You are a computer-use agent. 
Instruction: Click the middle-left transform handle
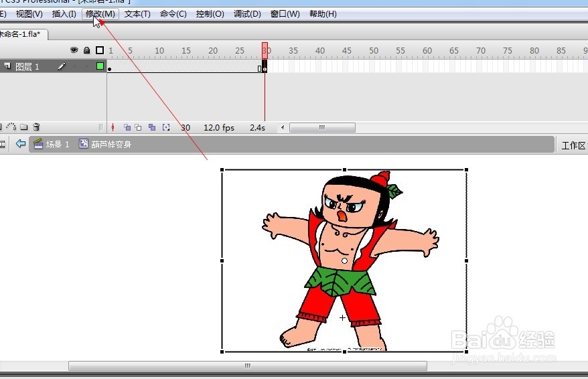click(222, 260)
